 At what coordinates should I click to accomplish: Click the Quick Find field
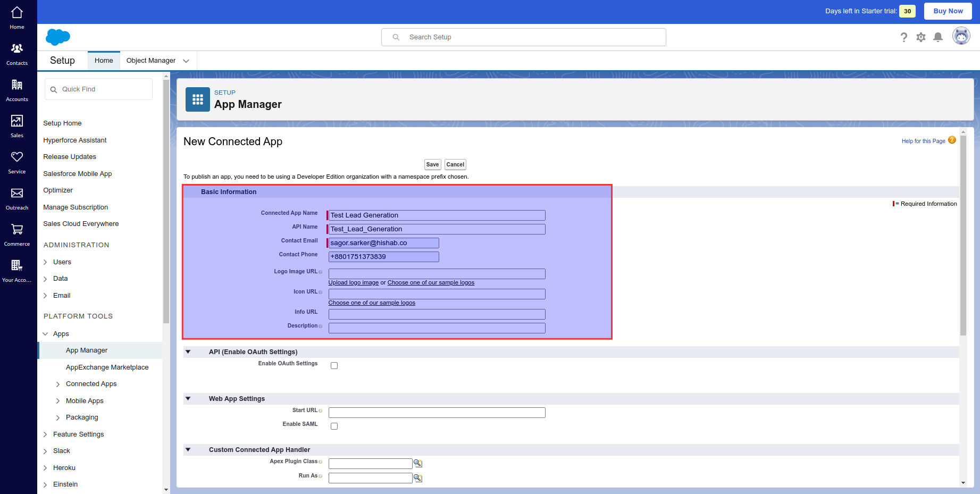98,89
